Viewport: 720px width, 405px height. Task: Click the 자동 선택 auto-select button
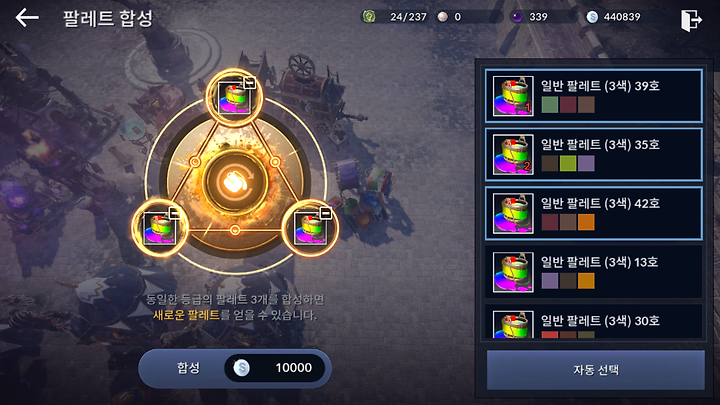click(596, 370)
